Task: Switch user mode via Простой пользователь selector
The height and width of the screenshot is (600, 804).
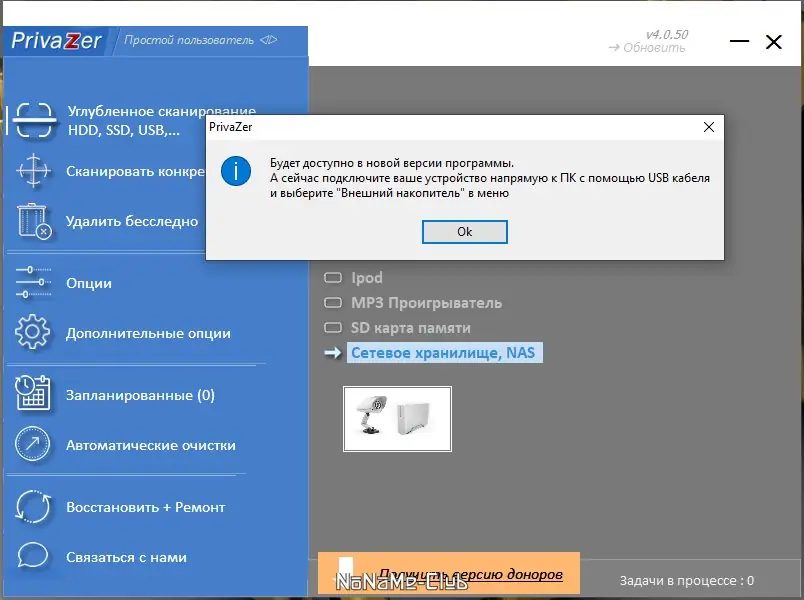Action: (200, 40)
